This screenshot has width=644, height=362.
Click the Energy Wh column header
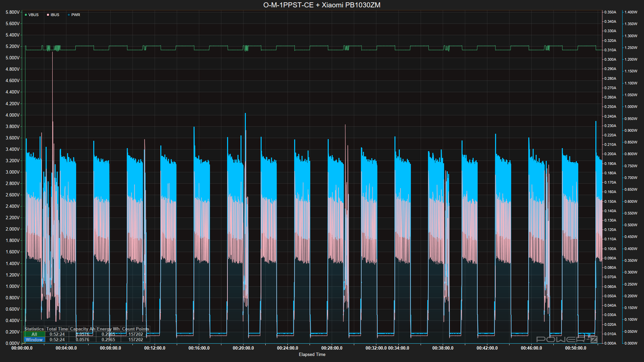108,329
